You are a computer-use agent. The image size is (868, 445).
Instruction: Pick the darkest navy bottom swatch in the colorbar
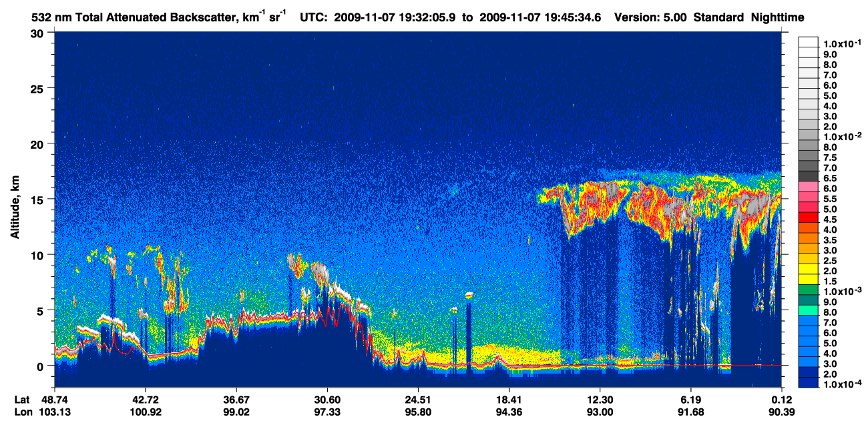[808, 382]
